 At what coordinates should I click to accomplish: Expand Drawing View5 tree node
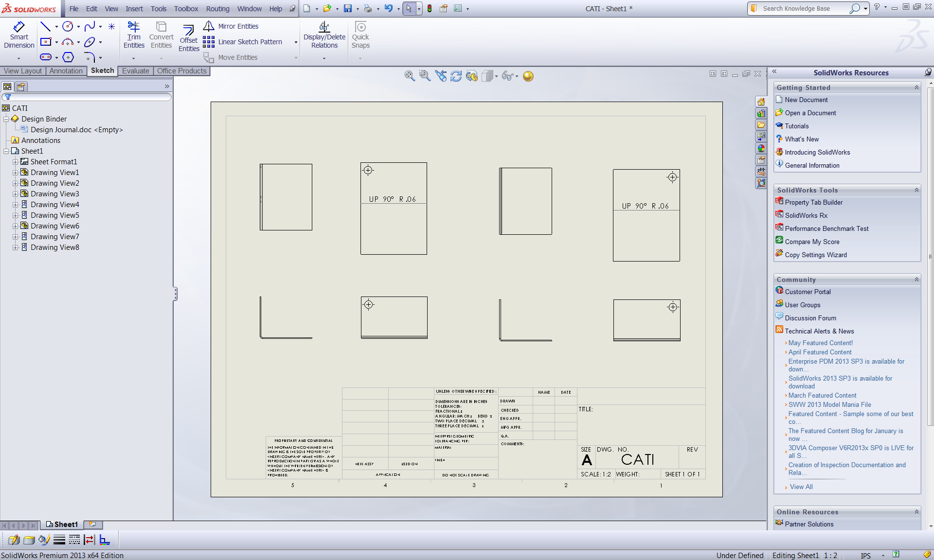point(15,215)
